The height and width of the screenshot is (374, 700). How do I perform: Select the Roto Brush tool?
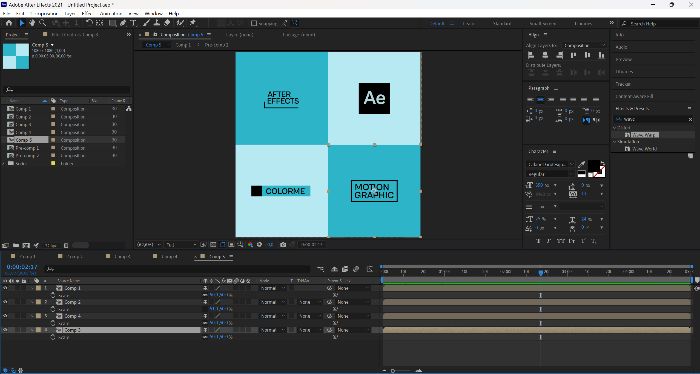coord(180,23)
